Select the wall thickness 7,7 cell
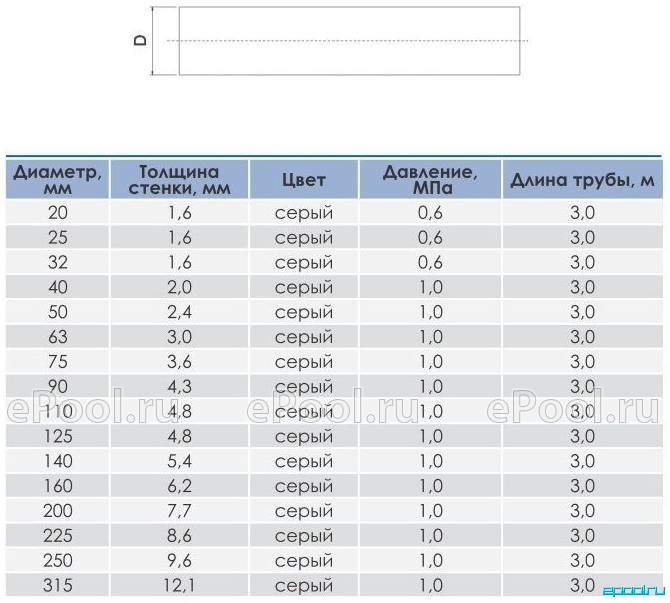 (x=179, y=511)
